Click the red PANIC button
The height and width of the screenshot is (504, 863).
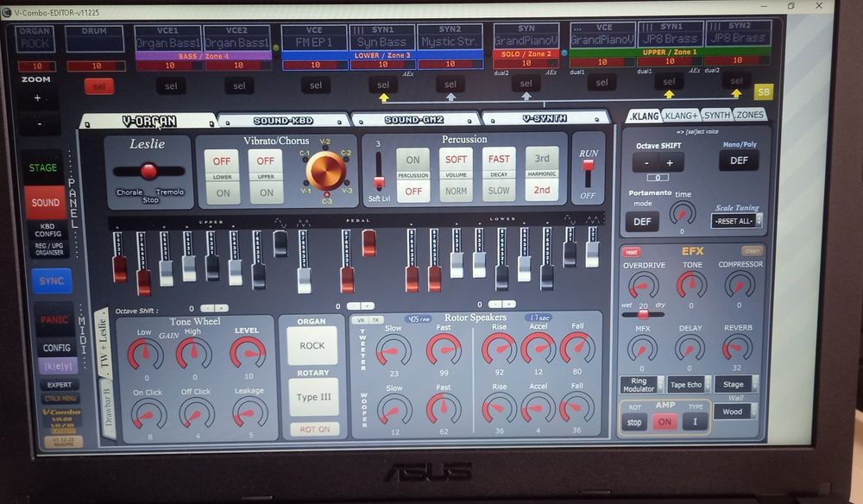[54, 319]
